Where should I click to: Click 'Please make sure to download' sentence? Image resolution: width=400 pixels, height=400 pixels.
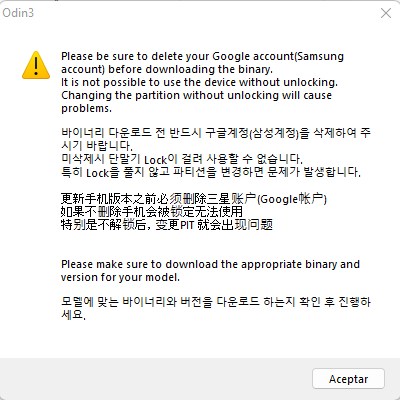(210, 264)
